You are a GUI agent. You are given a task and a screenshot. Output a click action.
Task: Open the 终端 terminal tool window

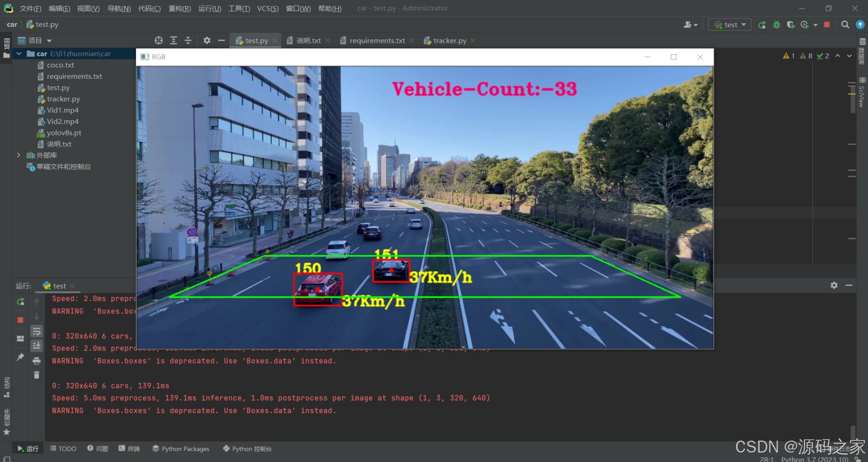tap(129, 448)
